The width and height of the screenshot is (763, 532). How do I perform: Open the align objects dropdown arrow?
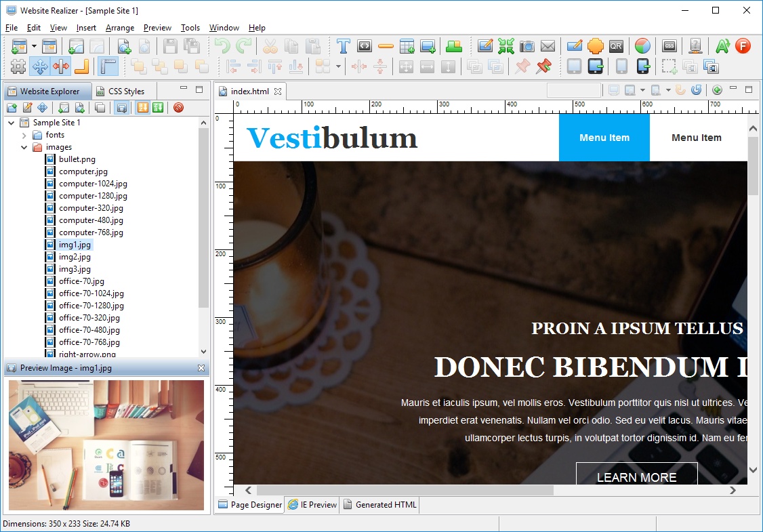(x=338, y=66)
